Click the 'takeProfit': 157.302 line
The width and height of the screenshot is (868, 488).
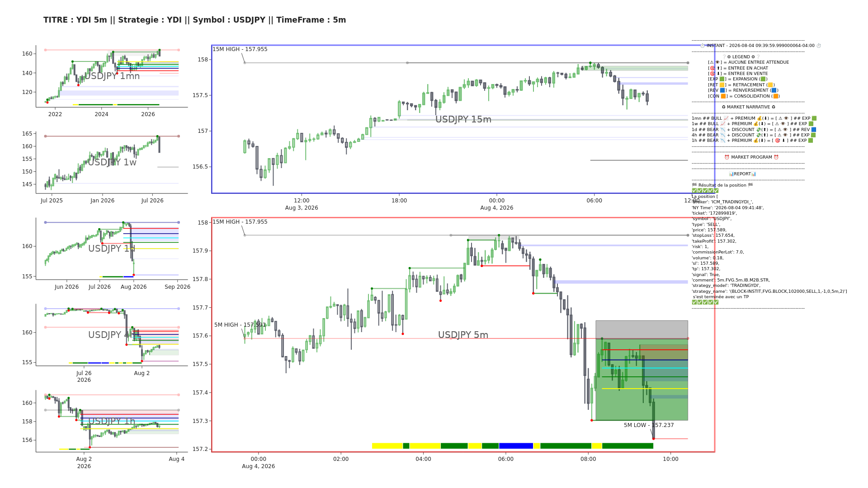coord(714,241)
